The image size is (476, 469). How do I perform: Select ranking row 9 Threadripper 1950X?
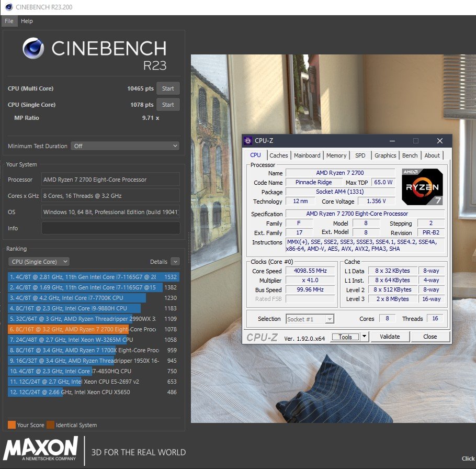[x=94, y=361]
